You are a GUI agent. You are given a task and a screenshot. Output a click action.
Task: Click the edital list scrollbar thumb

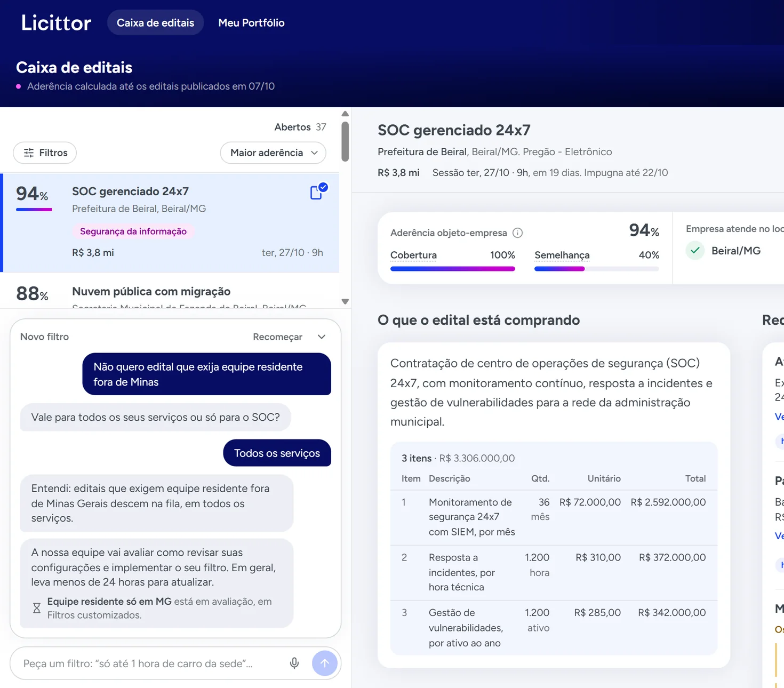click(x=345, y=141)
